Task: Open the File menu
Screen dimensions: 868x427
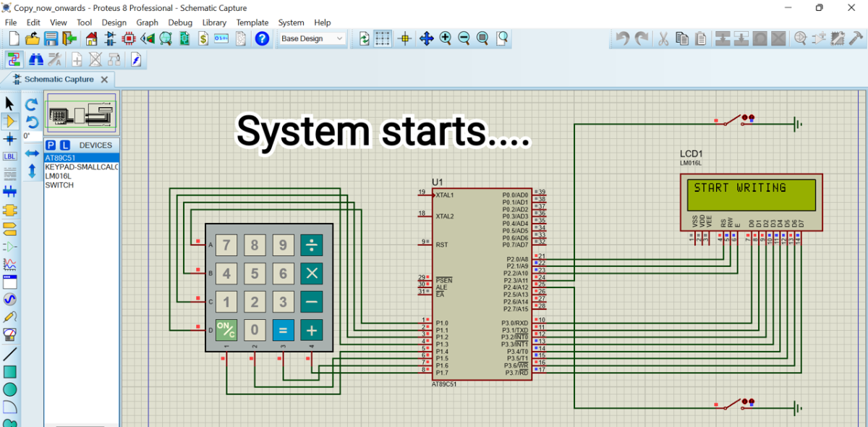Action: [11, 22]
